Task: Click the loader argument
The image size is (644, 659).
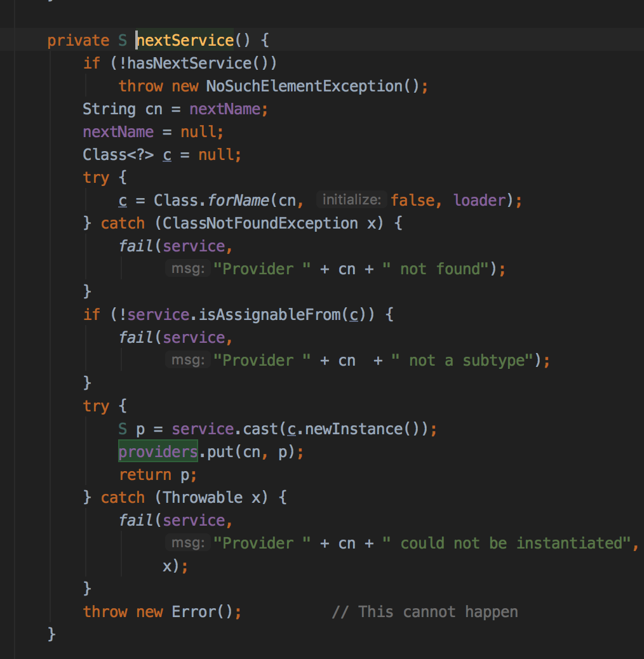Action: pos(480,201)
